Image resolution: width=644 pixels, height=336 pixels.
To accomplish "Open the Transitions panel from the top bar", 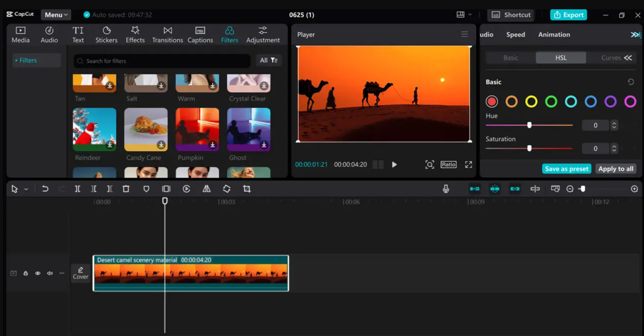I will point(167,34).
